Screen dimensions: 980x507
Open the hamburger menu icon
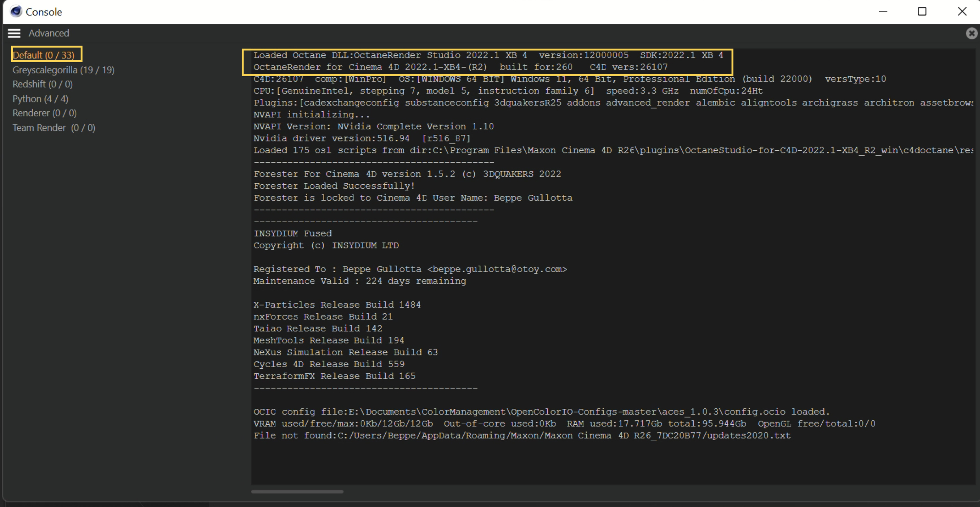[14, 33]
